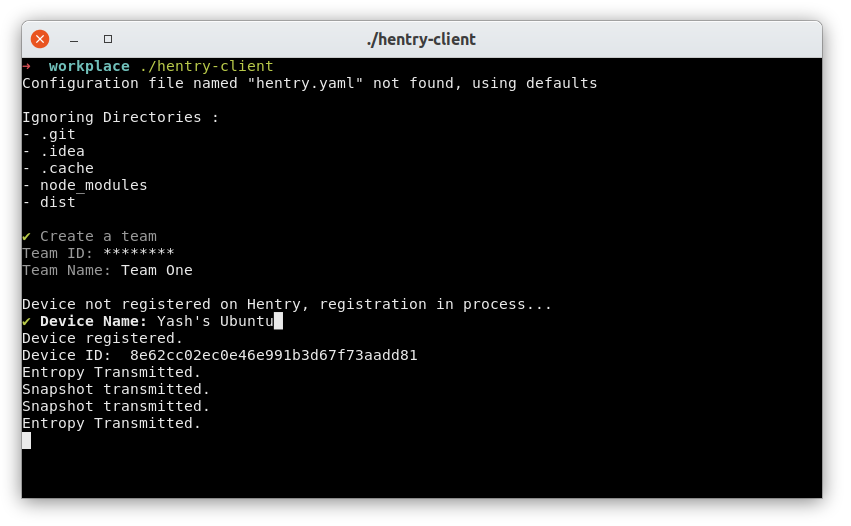This screenshot has width=851, height=526.
Task: Click the ./hentry-client window title
Action: click(421, 39)
